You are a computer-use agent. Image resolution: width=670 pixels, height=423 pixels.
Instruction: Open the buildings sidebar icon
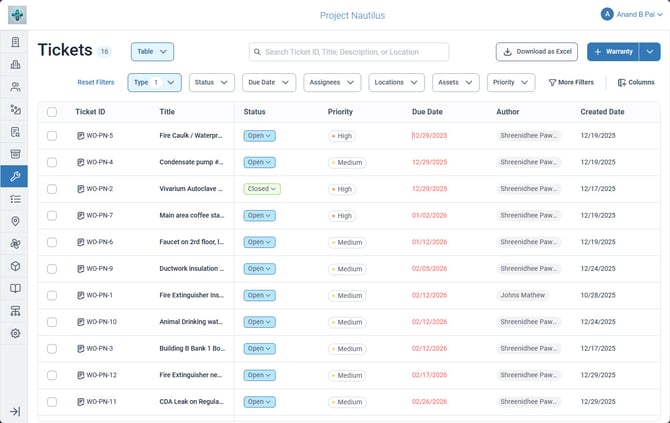coord(15,65)
